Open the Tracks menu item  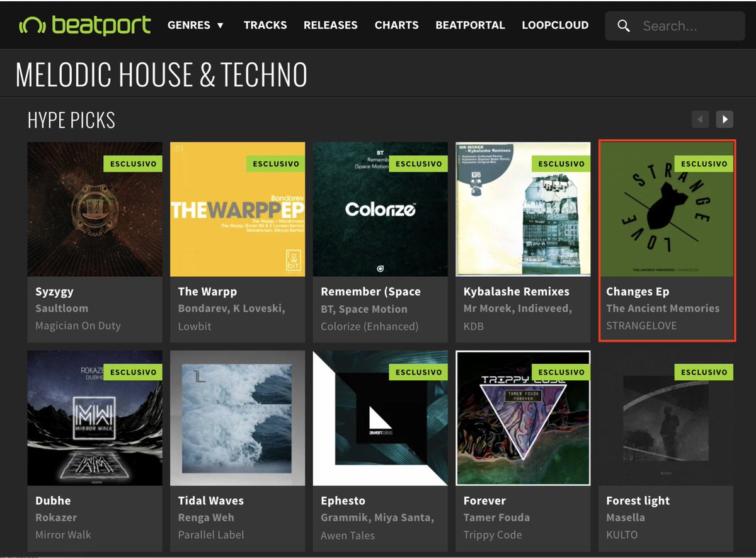[265, 25]
